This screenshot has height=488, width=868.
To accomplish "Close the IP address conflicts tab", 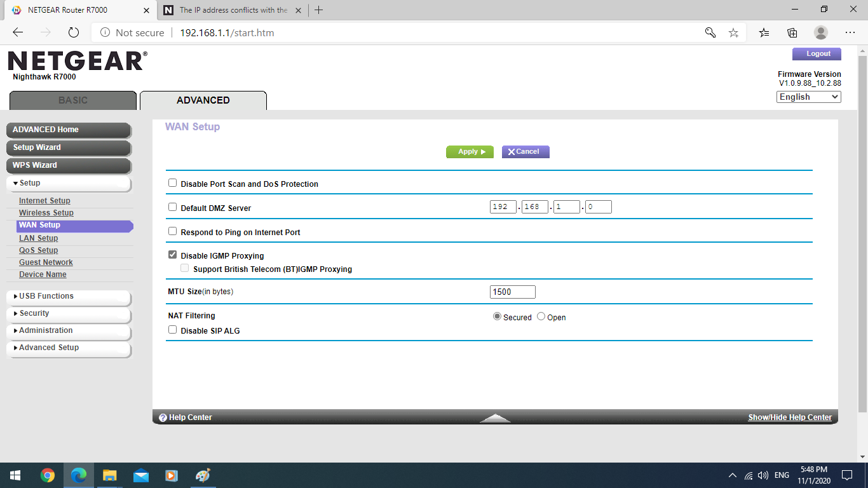I will click(298, 10).
